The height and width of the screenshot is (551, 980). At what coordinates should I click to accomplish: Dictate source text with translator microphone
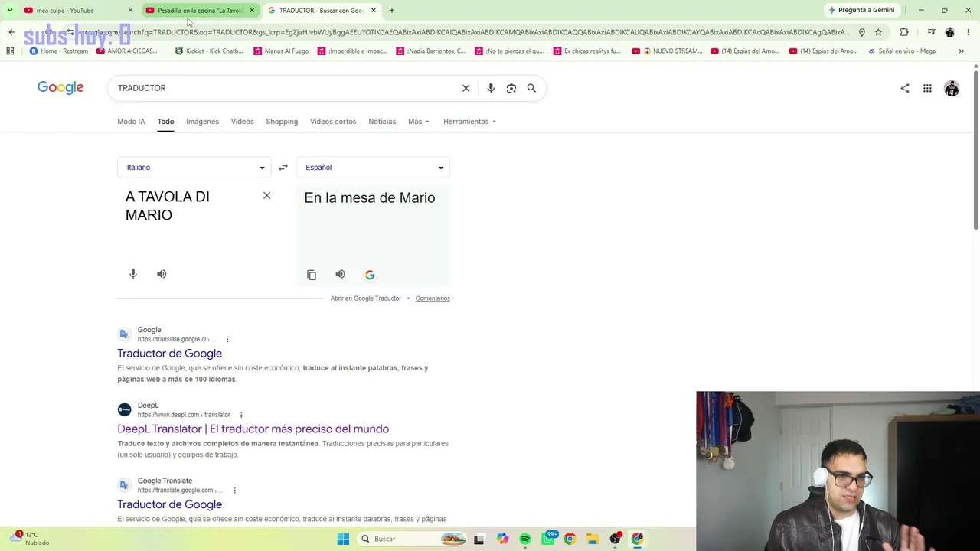[133, 274]
